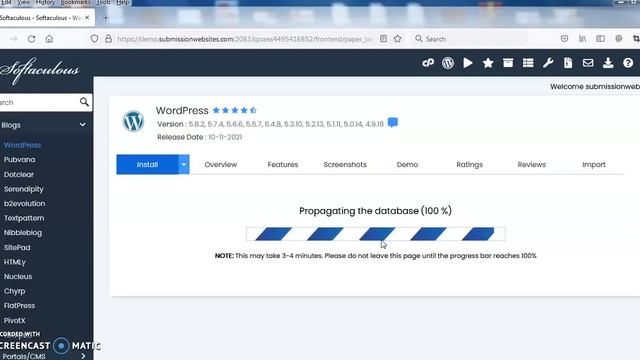Switch to Demo tab

coord(407,164)
